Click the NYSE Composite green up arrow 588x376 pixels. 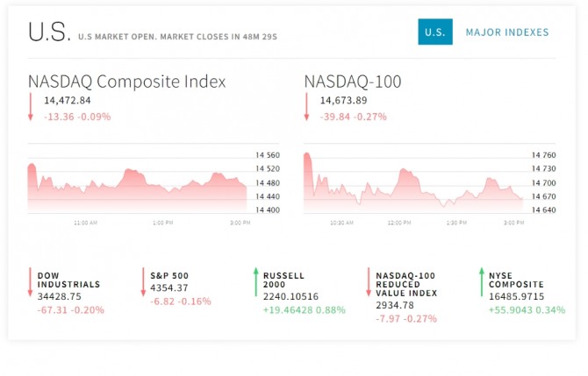click(x=482, y=282)
